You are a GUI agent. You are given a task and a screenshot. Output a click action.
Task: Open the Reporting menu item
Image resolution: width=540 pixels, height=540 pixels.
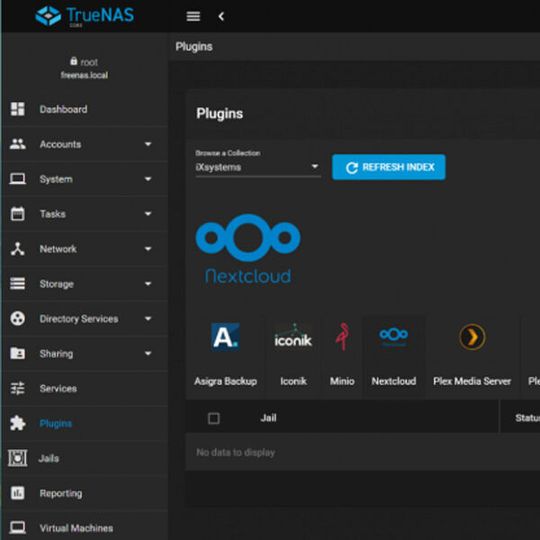[85, 493]
